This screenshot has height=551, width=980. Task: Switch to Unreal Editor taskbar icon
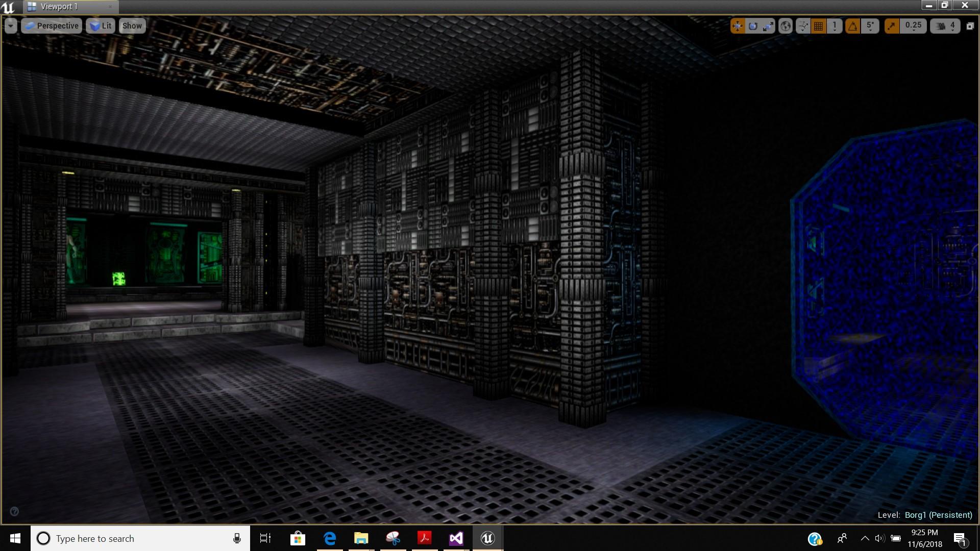488,538
